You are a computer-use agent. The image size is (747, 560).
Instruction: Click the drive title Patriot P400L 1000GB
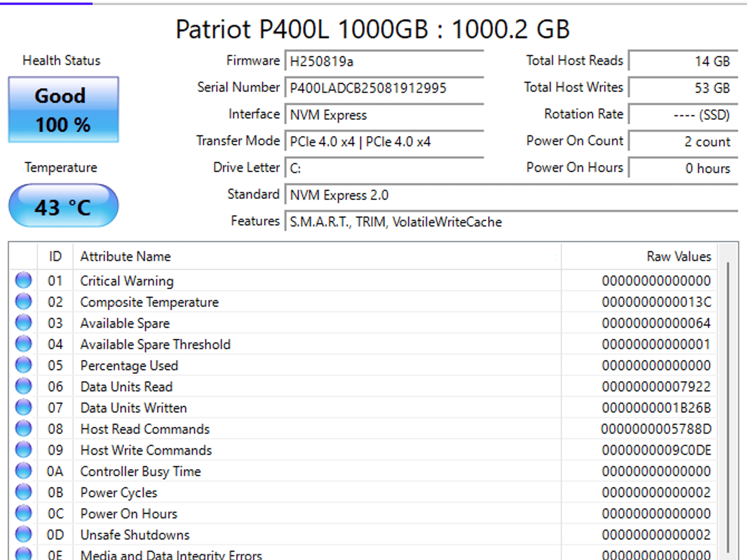[x=372, y=29]
